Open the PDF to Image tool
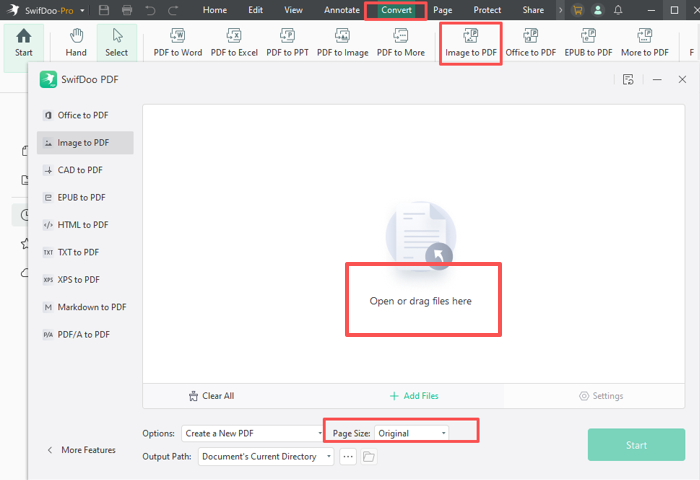700x480 pixels. point(343,42)
